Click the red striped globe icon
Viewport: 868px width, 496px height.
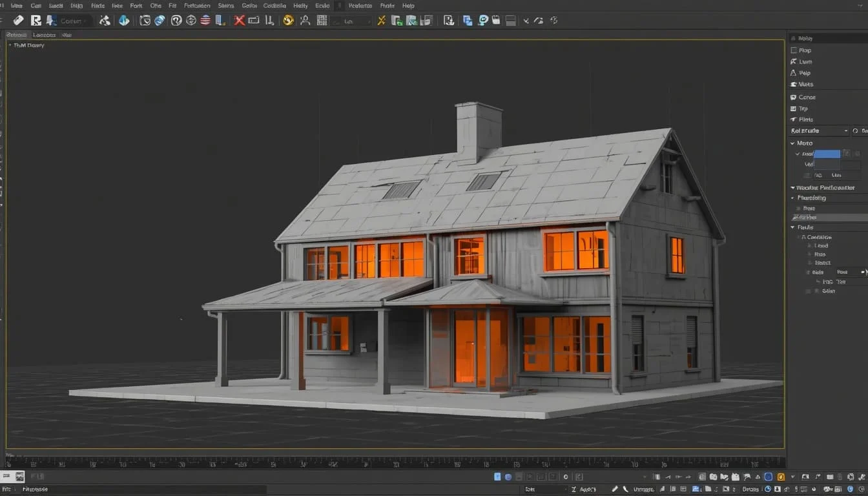pyautogui.click(x=205, y=21)
